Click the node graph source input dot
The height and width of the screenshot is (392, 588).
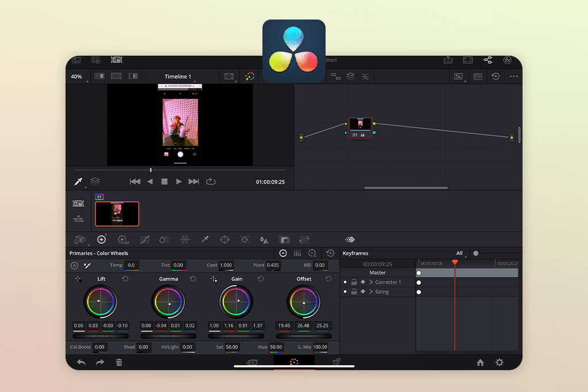coord(301,138)
